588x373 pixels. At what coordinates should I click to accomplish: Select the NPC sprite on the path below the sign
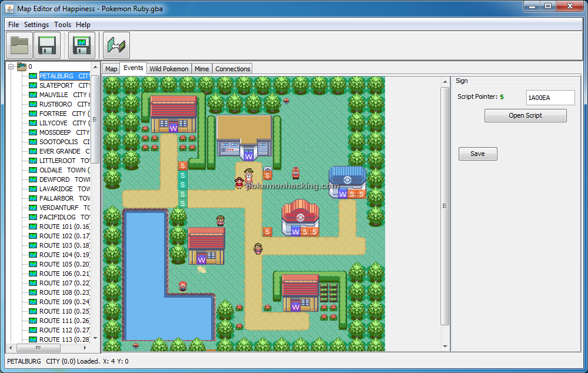(x=258, y=248)
